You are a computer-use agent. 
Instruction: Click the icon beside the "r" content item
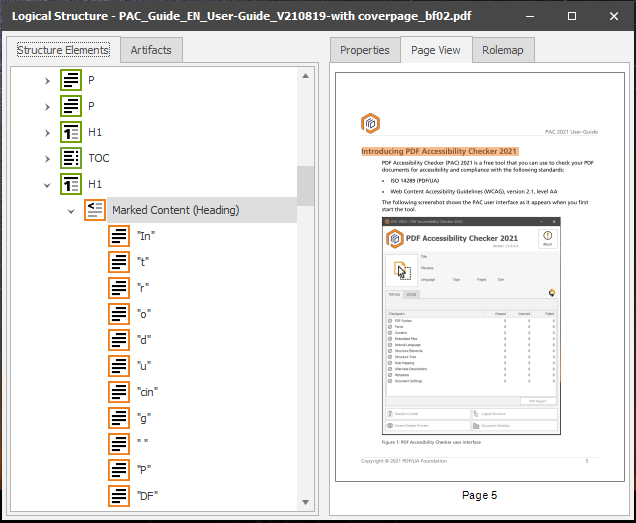(x=119, y=288)
